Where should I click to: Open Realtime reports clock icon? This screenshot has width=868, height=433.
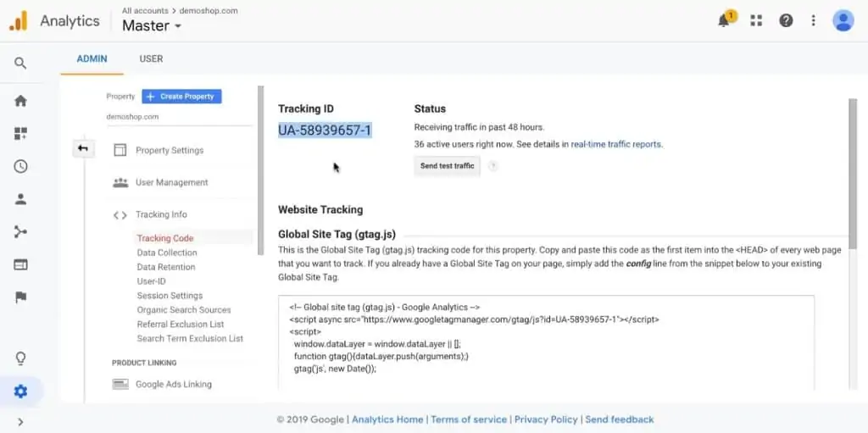[x=20, y=167]
